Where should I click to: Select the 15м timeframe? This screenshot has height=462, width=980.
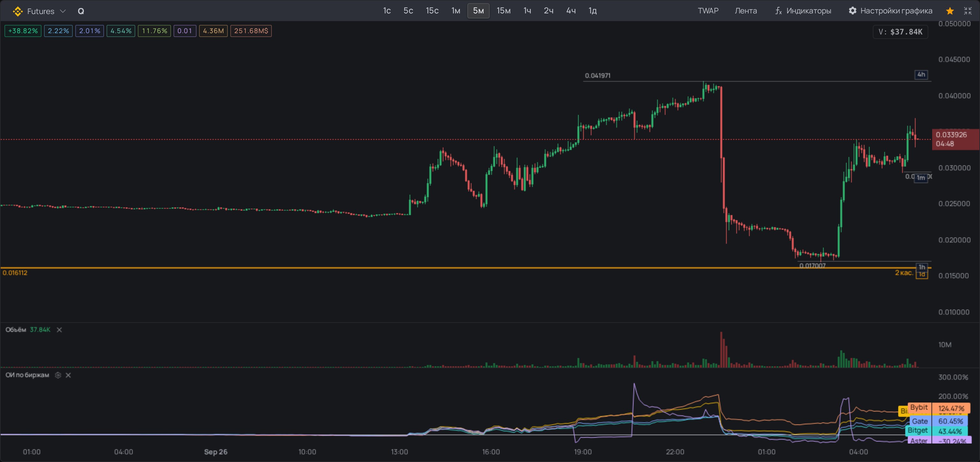[504, 11]
